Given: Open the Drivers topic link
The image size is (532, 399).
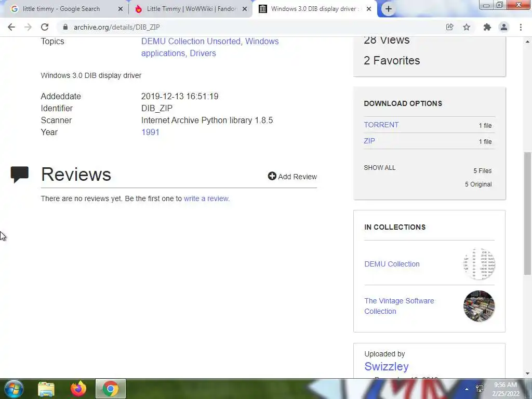Looking at the screenshot, I should tap(203, 54).
